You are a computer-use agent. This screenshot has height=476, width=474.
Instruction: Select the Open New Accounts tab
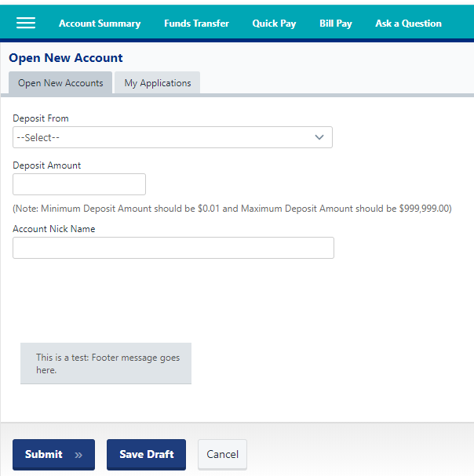[60, 83]
